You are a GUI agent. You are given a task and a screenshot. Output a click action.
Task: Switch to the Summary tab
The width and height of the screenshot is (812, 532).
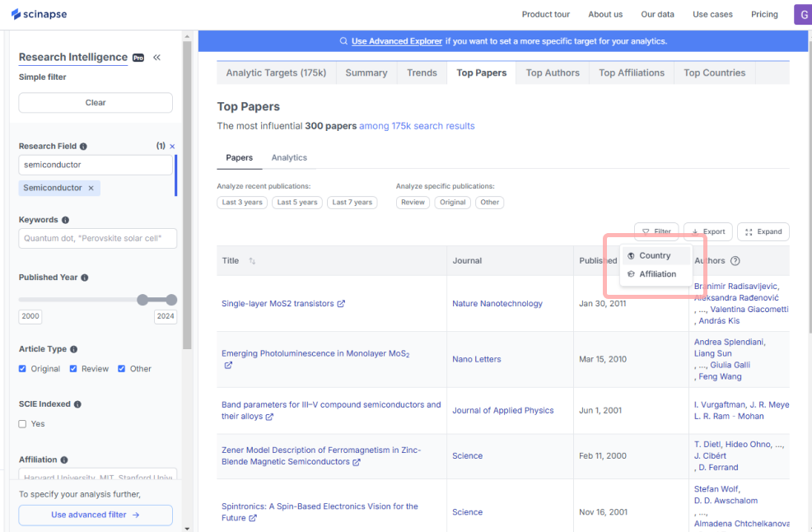(366, 73)
